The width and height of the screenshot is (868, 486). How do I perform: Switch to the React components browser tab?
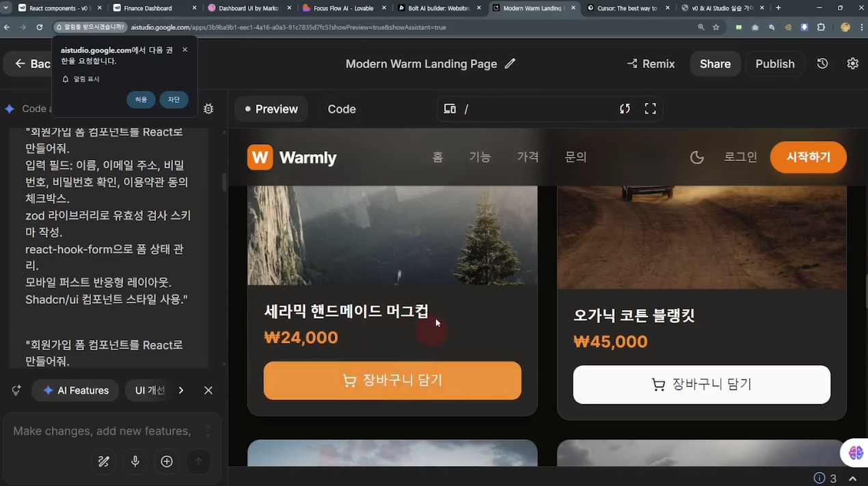tap(58, 8)
